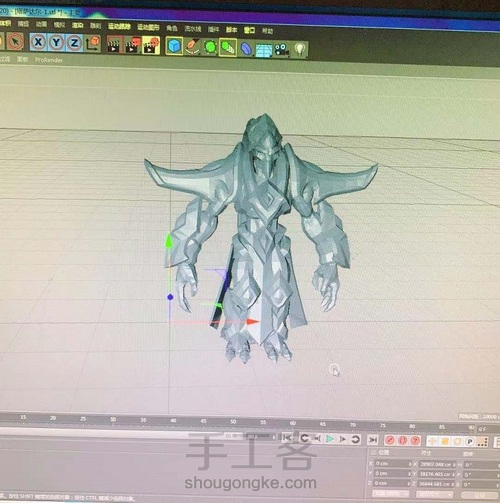This screenshot has width=500, height=503.
Task: Open the blue Deformer objects icon
Action: pyautogui.click(x=246, y=49)
